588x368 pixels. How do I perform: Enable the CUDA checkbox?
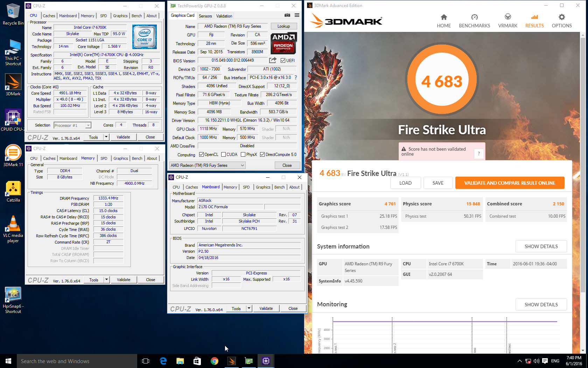pyautogui.click(x=223, y=155)
